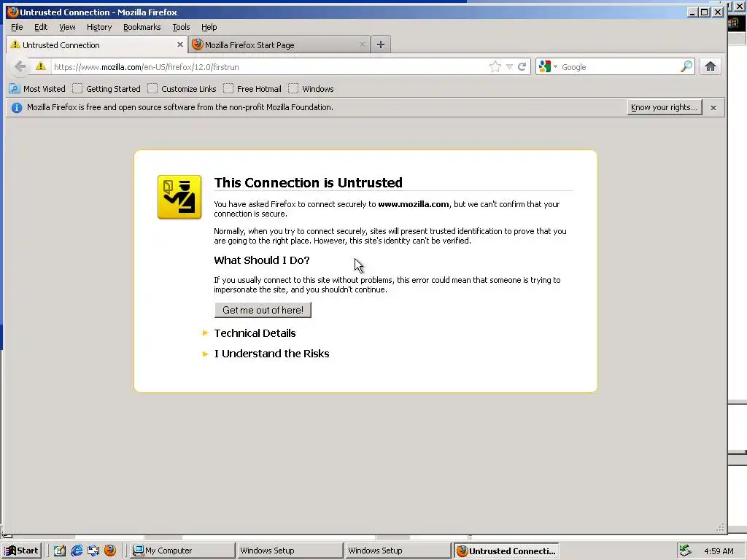Switch to My Computer taskbar window
This screenshot has height=560, width=747.
pyautogui.click(x=182, y=551)
